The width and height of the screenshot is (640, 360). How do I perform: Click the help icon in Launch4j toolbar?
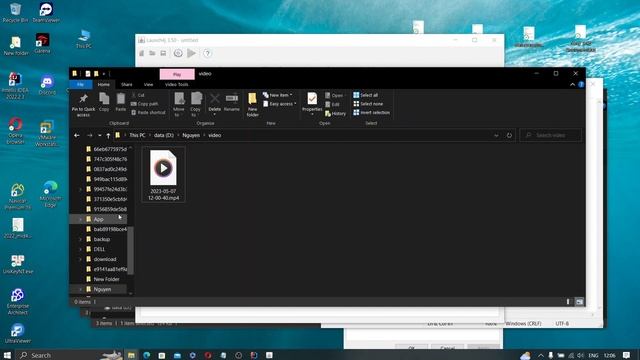[x=207, y=53]
